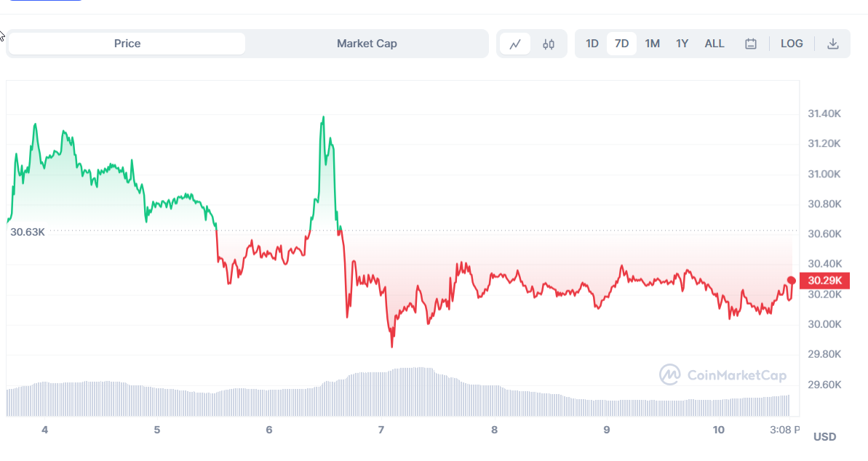Set chart range to 1D
This screenshot has height=461, width=868.
coord(592,44)
